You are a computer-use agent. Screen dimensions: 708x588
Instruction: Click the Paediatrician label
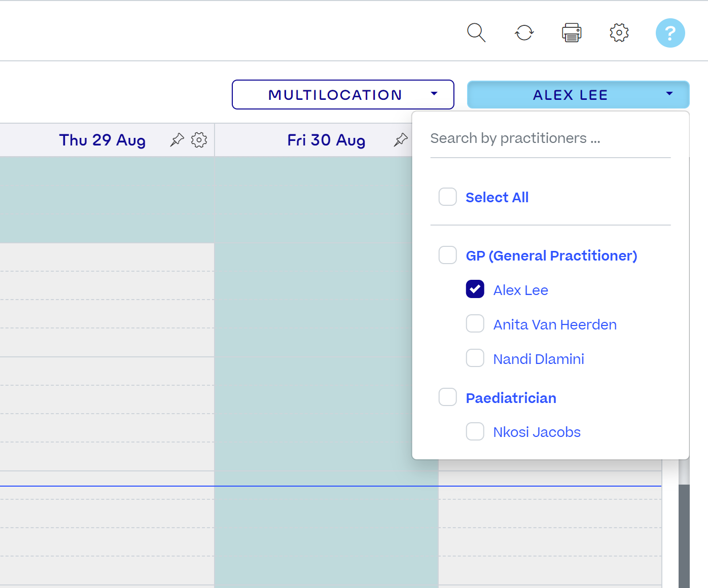pos(511,398)
